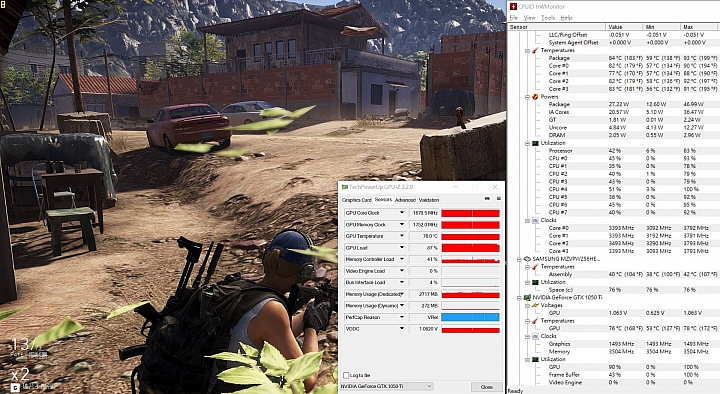
Task: Open the GPU Core Clock dropdown
Action: [402, 213]
